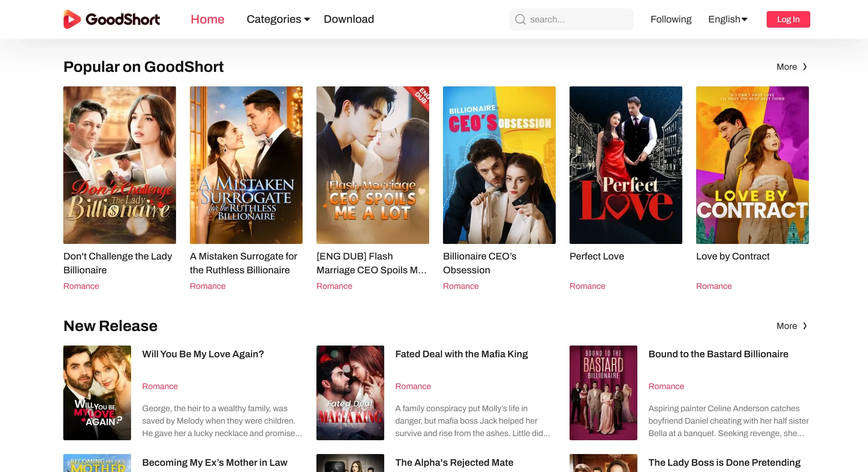Select Billionaire CEO's Obsession cover image
The width and height of the screenshot is (868, 472).
pyautogui.click(x=499, y=165)
